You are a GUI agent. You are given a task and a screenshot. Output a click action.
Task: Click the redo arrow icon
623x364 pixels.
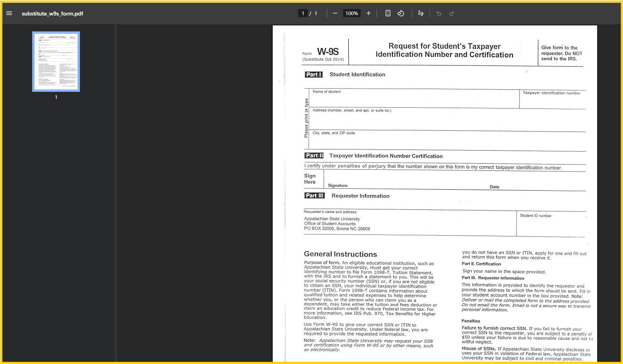[452, 13]
